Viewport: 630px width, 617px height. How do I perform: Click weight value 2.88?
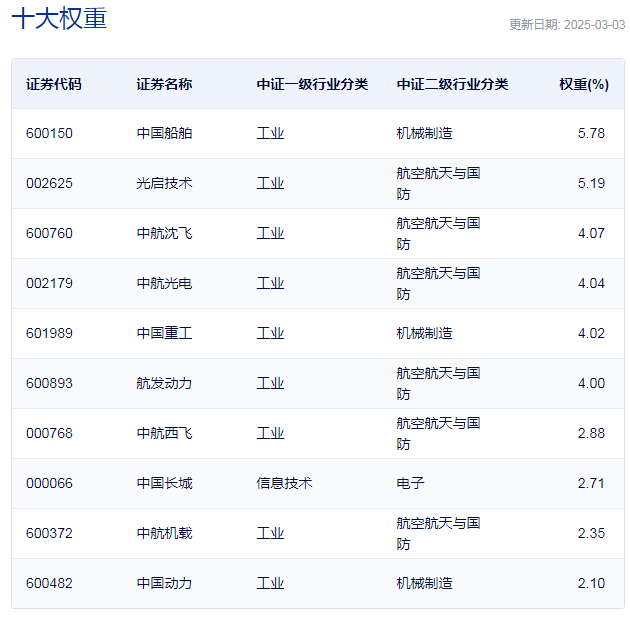(x=591, y=433)
